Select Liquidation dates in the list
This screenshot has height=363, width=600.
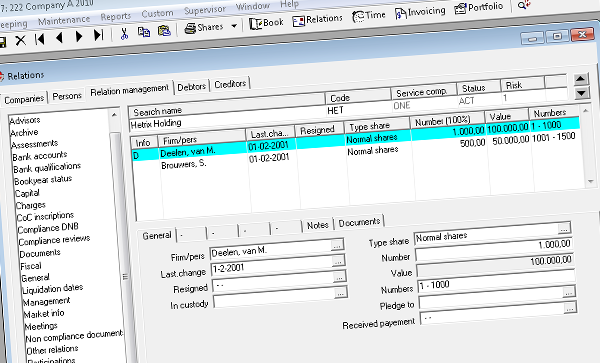tap(52, 289)
